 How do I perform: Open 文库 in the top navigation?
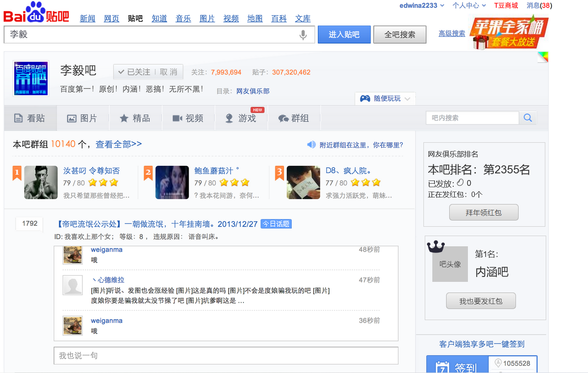pos(303,19)
